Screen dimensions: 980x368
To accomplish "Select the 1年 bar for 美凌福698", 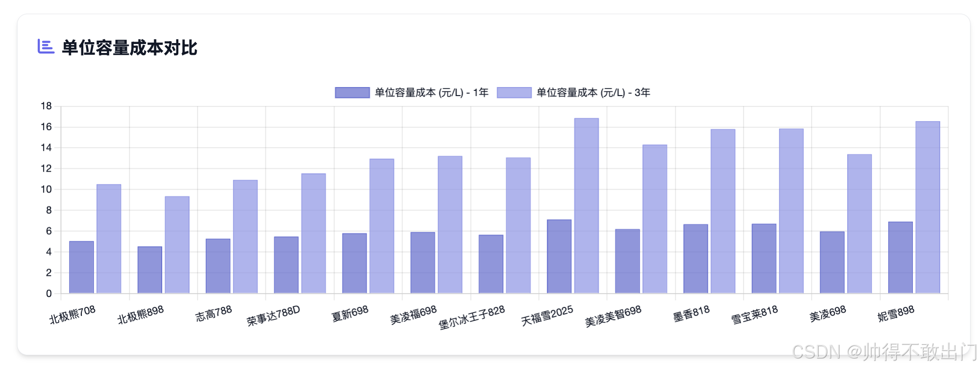I will point(423,263).
